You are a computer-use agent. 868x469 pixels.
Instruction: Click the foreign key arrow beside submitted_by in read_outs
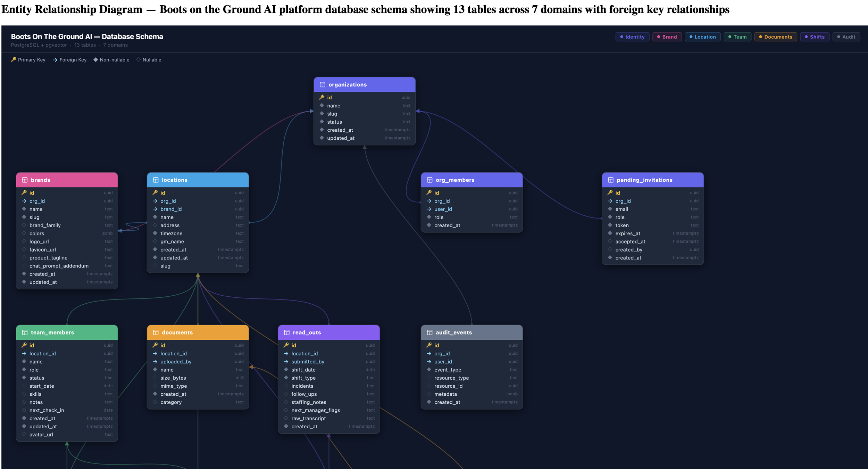[286, 362]
